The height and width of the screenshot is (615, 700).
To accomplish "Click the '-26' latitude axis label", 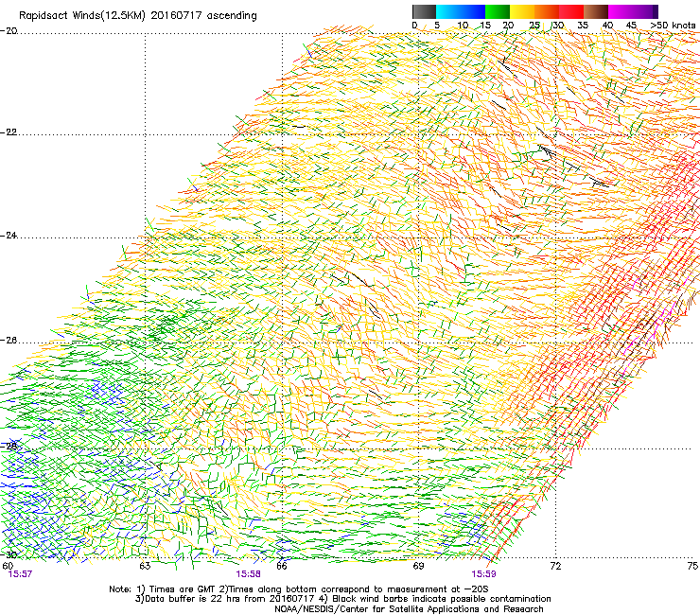I will pos(9,341).
